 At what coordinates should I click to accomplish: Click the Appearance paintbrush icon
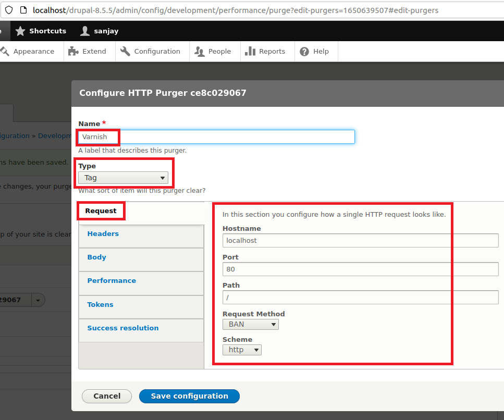(5, 51)
